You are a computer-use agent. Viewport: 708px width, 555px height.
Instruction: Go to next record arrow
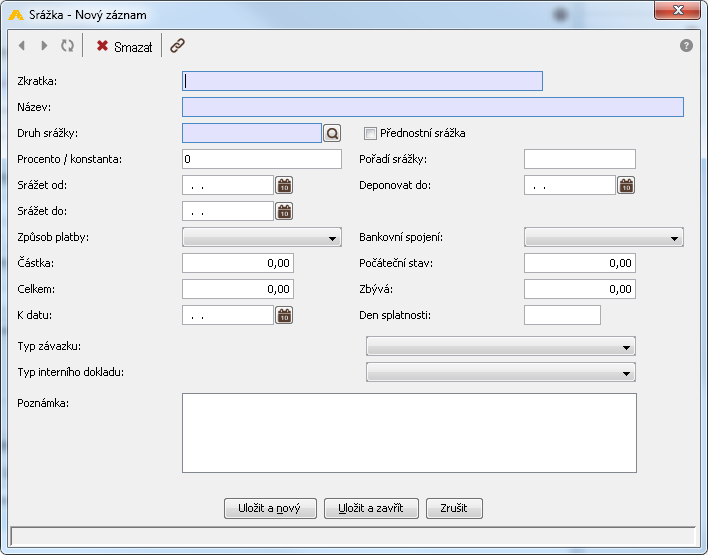tap(44, 46)
